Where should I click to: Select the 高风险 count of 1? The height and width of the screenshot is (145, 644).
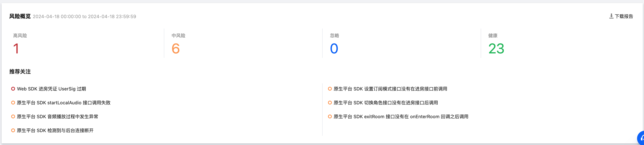[x=16, y=49]
